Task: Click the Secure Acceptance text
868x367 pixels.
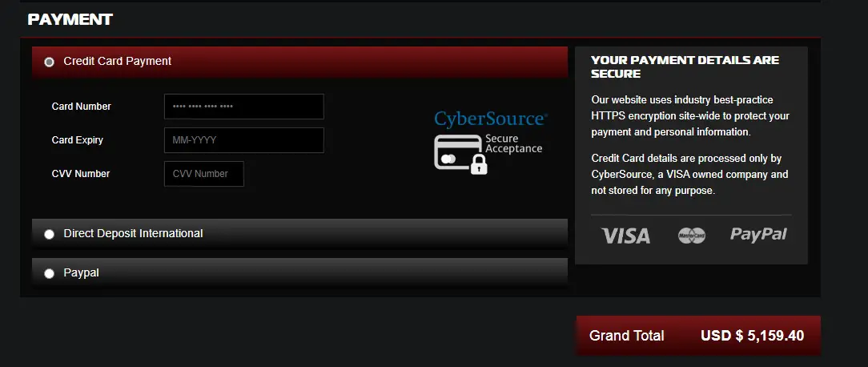Action: click(513, 143)
